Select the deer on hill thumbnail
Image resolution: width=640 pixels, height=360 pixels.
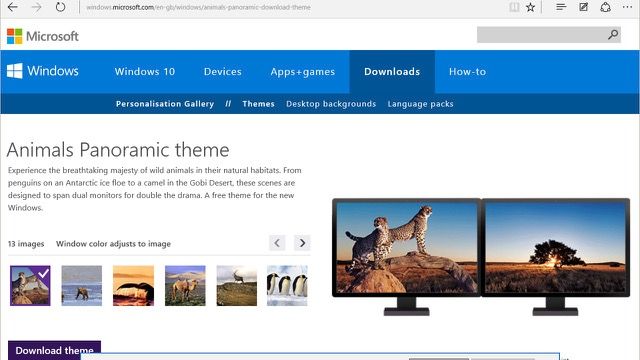(237, 286)
